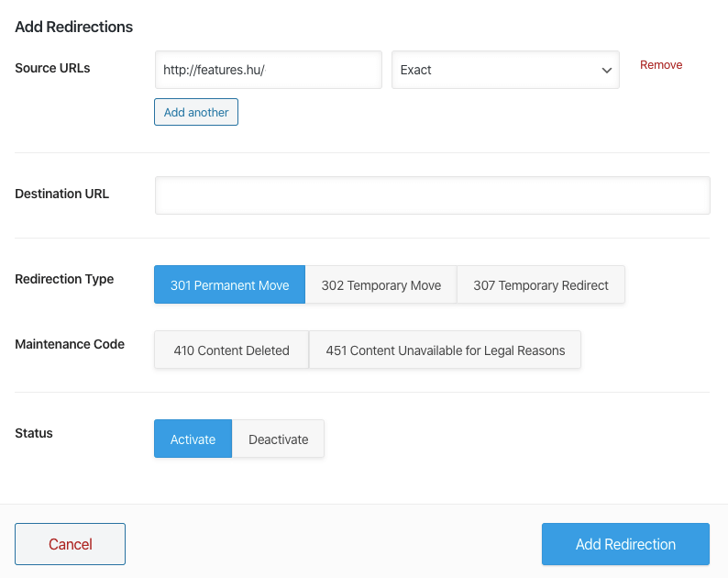
Task: Click the Source URL input field
Action: pos(269,70)
